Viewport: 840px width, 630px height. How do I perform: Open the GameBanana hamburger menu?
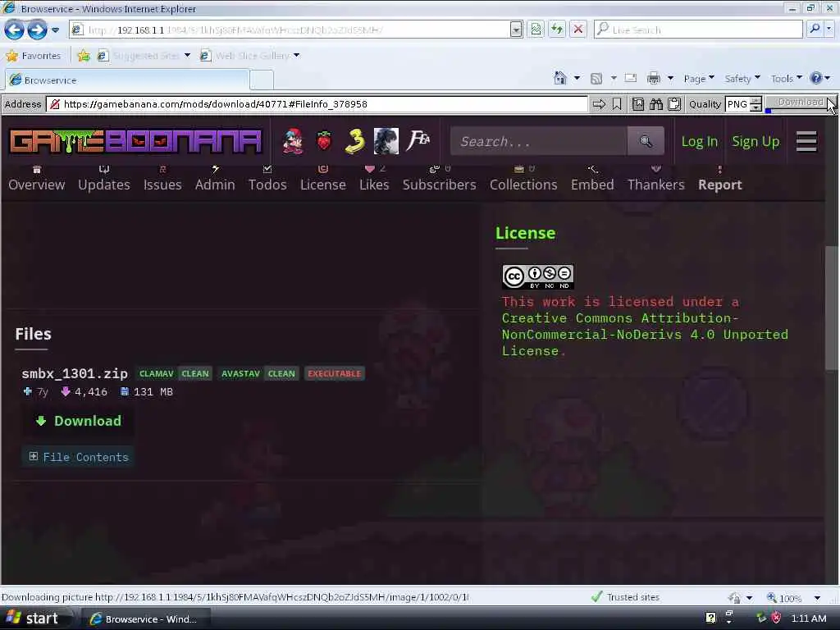click(806, 141)
